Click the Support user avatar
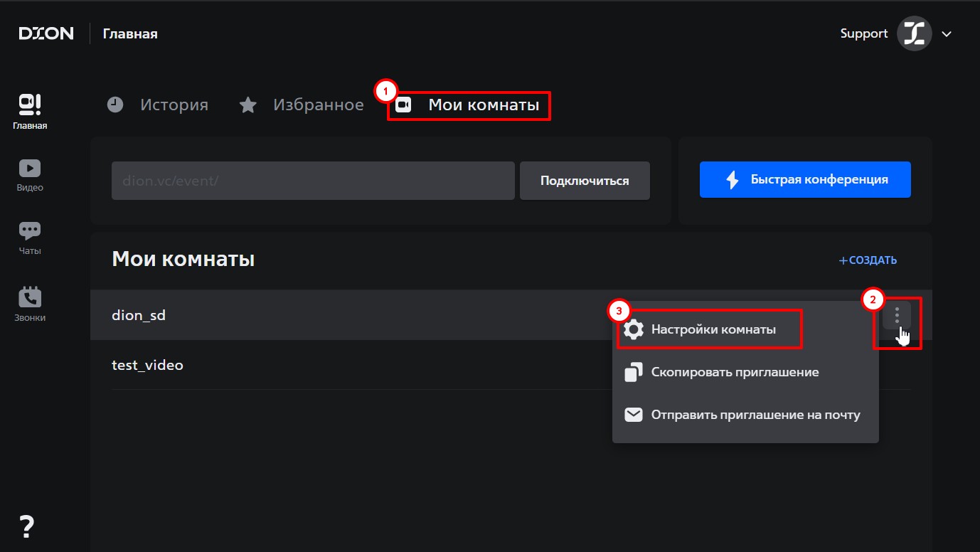The image size is (980, 552). coord(914,33)
